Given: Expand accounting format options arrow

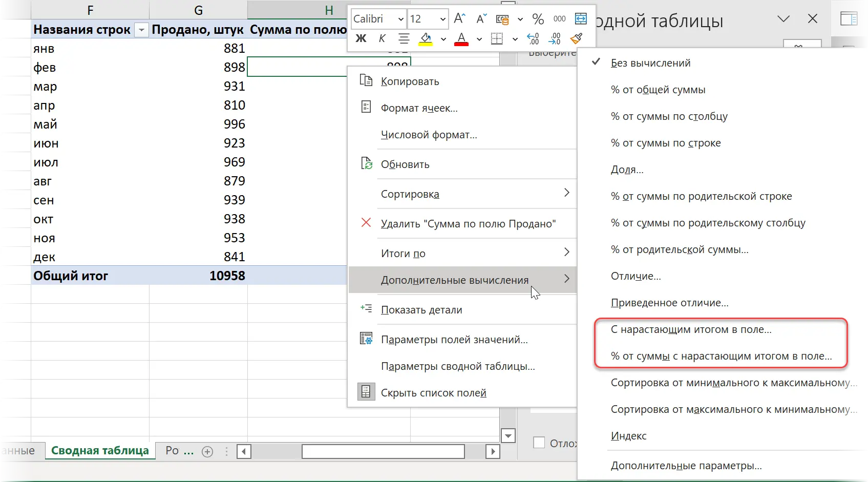Looking at the screenshot, I should [520, 19].
